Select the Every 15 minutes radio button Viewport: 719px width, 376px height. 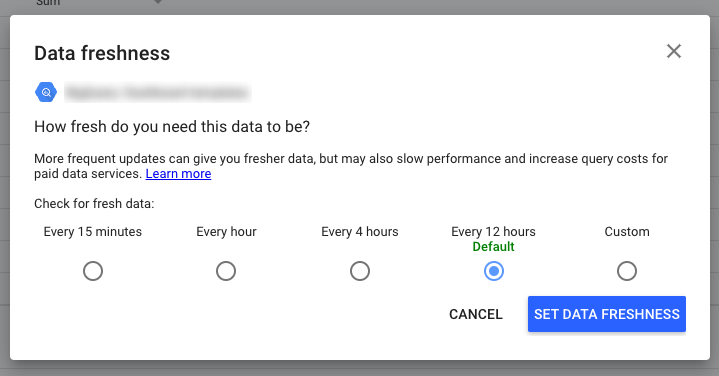click(x=93, y=271)
